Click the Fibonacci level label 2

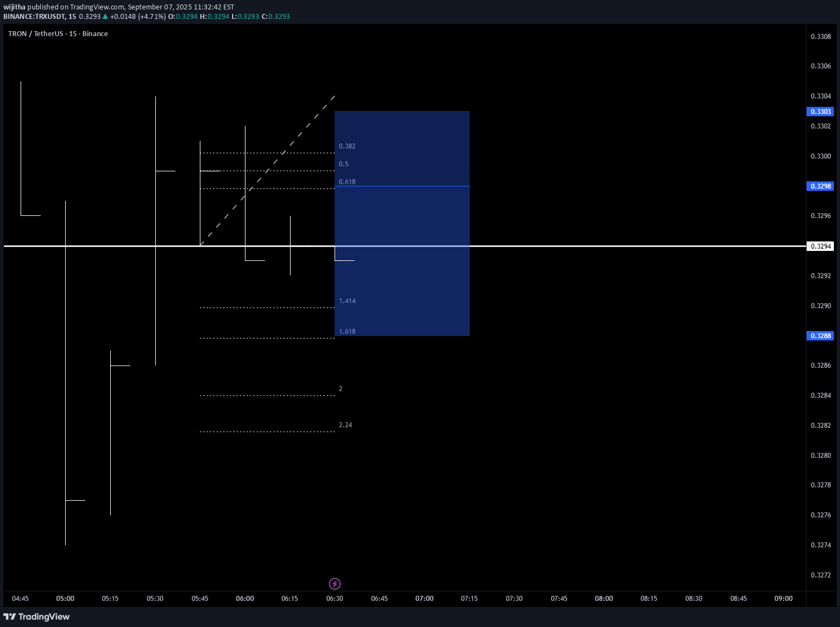point(341,389)
